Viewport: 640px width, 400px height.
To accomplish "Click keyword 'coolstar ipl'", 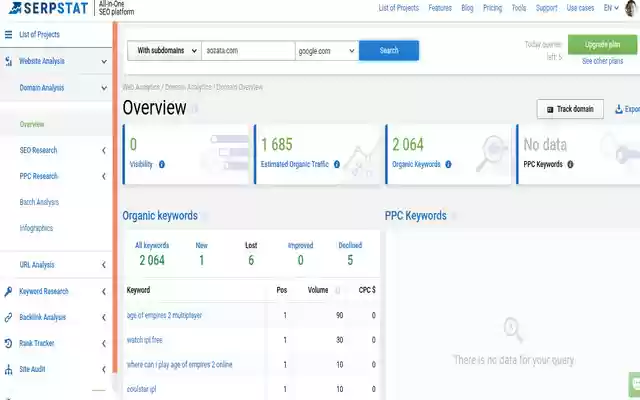I will pyautogui.click(x=141, y=389).
